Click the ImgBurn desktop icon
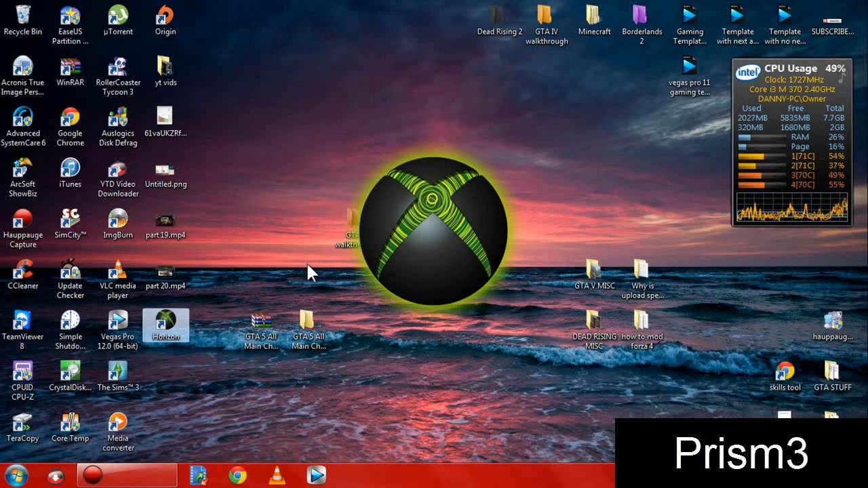The image size is (868, 488). point(118,224)
